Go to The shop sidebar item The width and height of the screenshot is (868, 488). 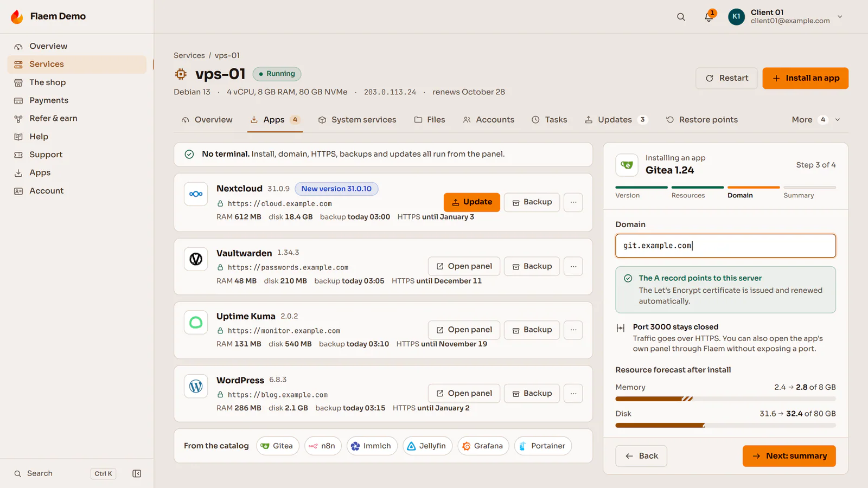click(x=77, y=82)
